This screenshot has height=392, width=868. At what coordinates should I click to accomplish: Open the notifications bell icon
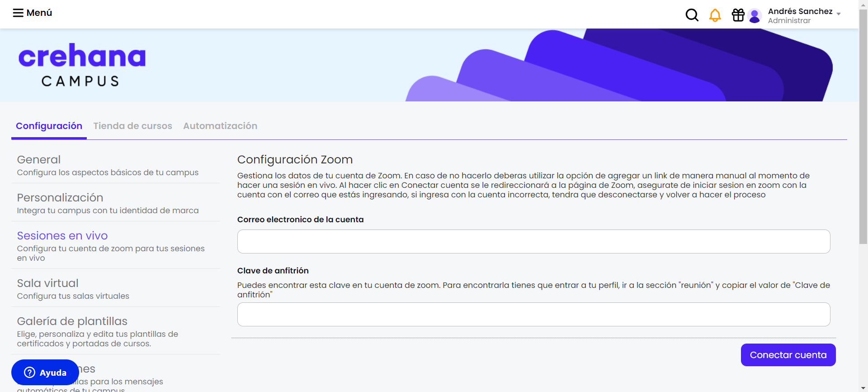(715, 15)
